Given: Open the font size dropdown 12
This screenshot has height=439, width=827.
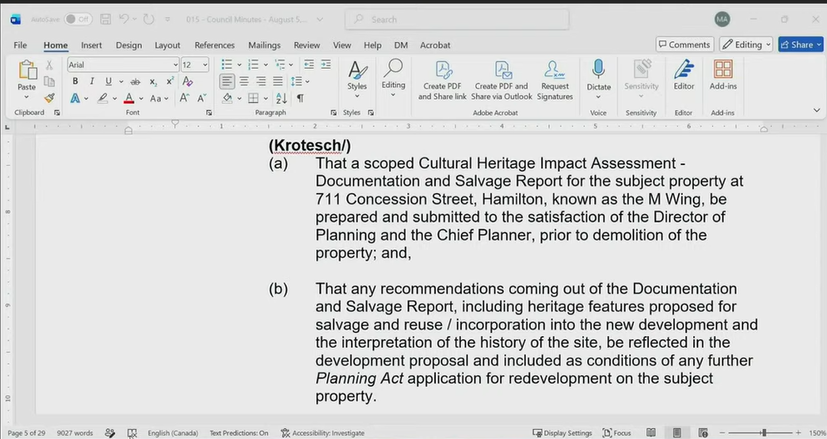Looking at the screenshot, I should (x=205, y=65).
